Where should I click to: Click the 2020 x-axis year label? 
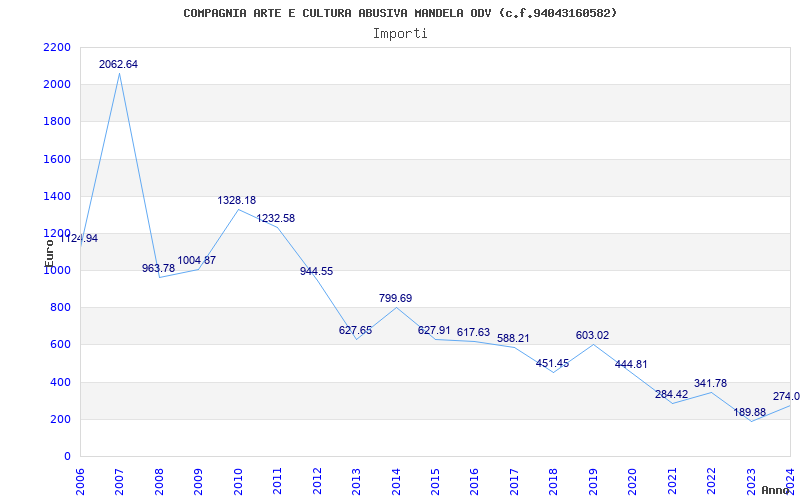point(632,481)
